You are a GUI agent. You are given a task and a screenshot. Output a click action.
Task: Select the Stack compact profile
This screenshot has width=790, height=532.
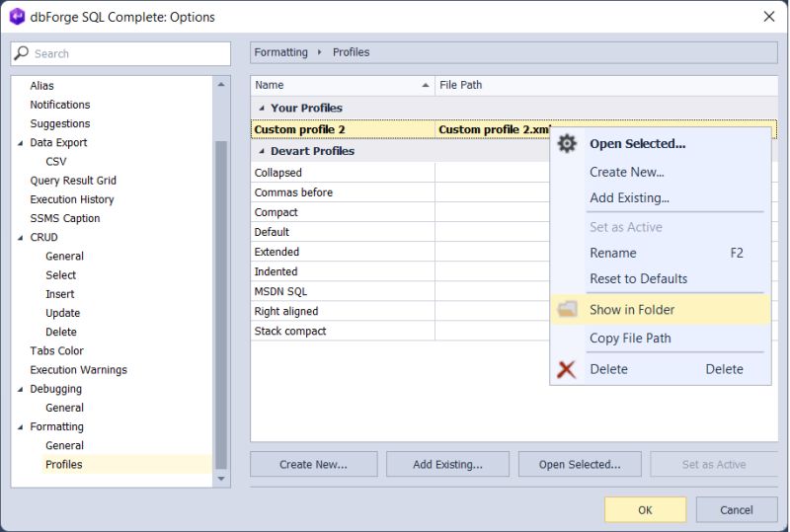(343, 331)
